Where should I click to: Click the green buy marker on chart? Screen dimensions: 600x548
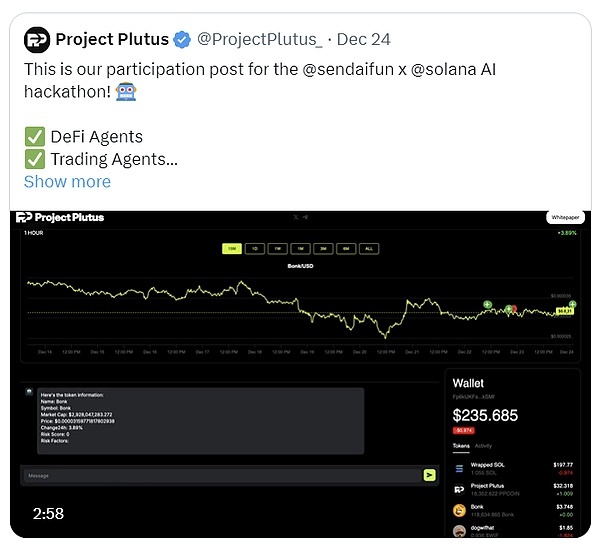click(488, 304)
